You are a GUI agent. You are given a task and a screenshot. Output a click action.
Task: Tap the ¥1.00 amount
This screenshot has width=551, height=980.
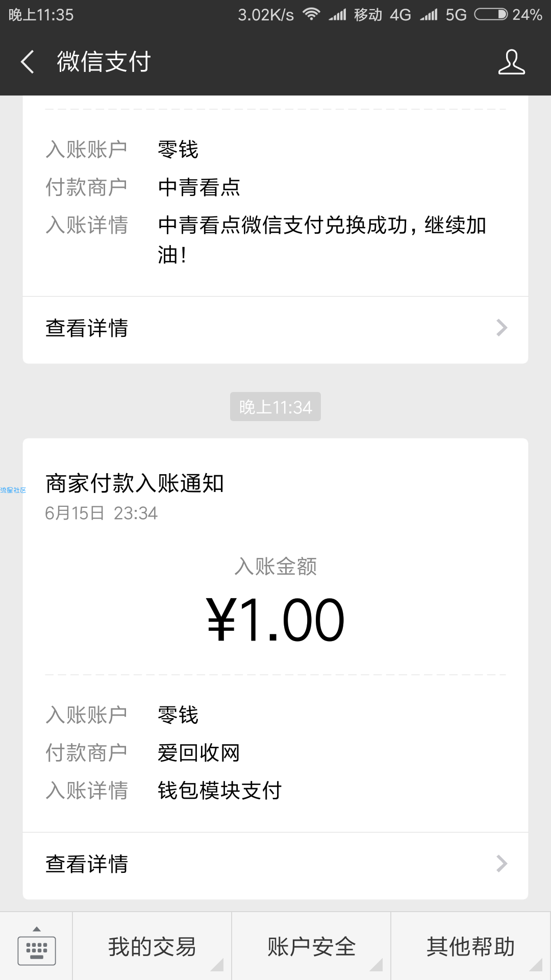coord(275,620)
